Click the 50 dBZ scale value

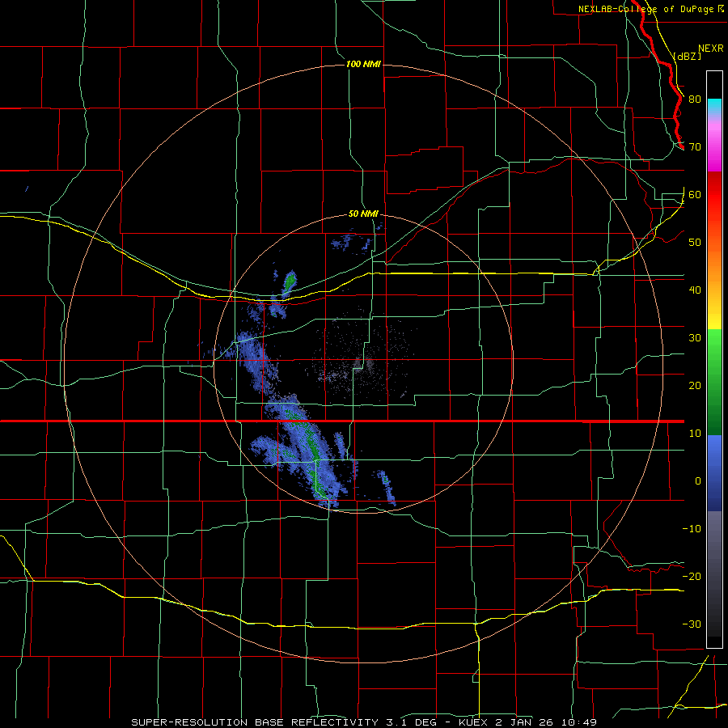click(x=695, y=243)
